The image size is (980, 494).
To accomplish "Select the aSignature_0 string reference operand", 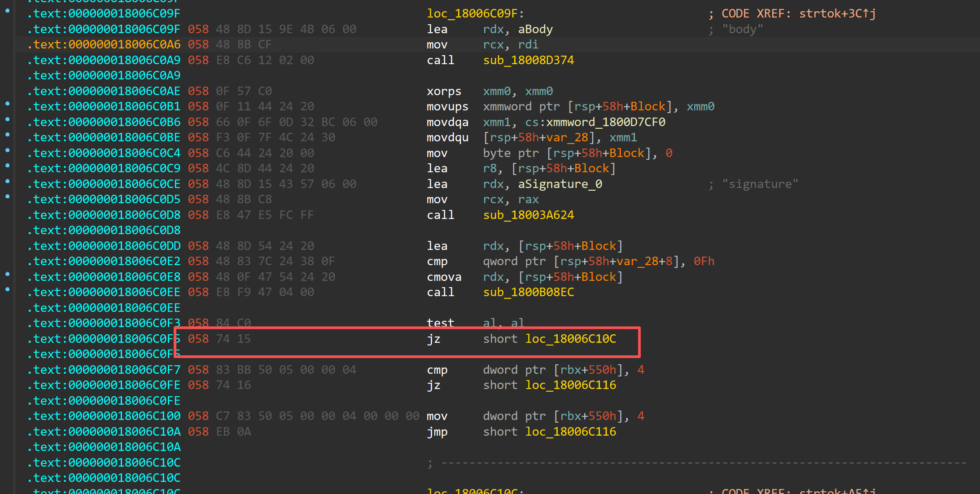I will point(560,184).
